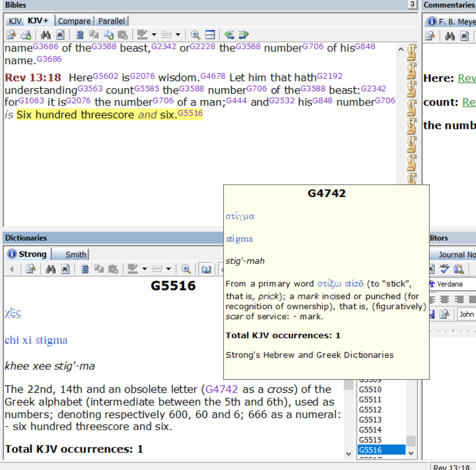Right-align text in editor
The image size is (476, 470).
[459, 299]
